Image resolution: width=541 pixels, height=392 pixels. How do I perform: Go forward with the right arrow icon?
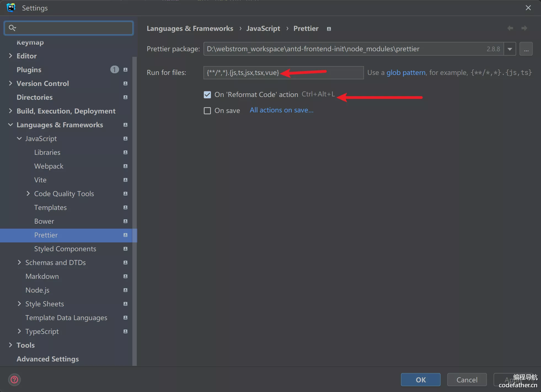[x=524, y=28]
